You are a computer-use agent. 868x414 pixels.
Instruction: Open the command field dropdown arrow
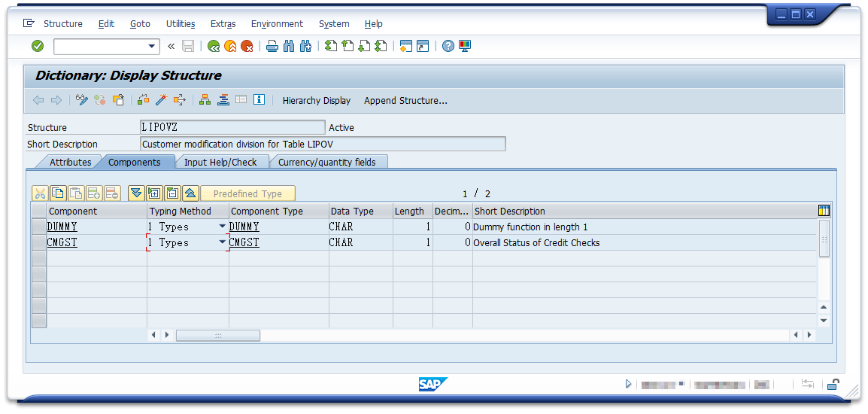click(x=152, y=47)
